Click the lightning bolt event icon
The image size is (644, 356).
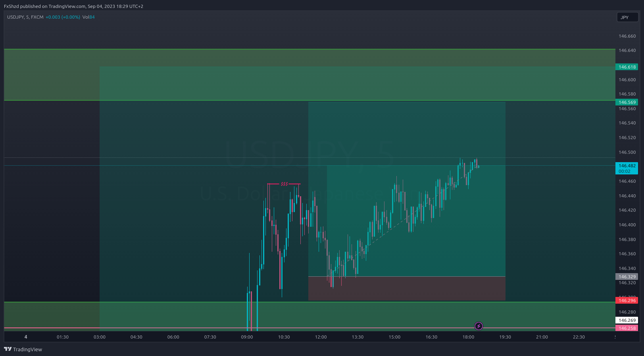[479, 326]
